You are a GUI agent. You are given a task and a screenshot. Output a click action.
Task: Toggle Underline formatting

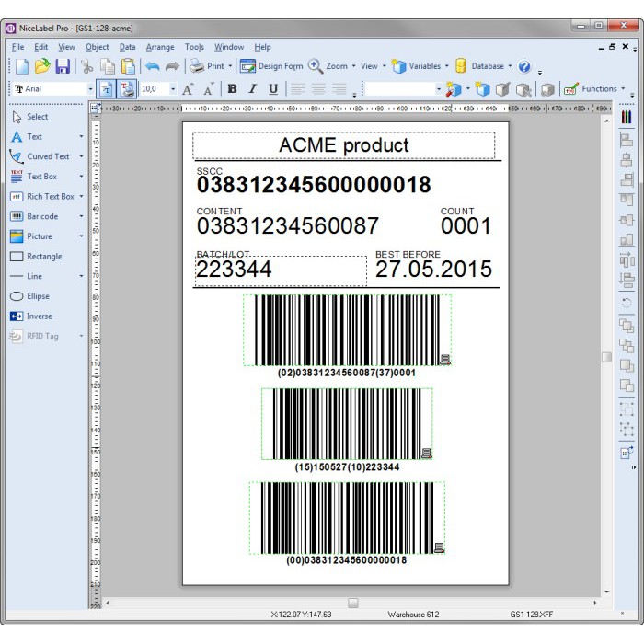273,89
